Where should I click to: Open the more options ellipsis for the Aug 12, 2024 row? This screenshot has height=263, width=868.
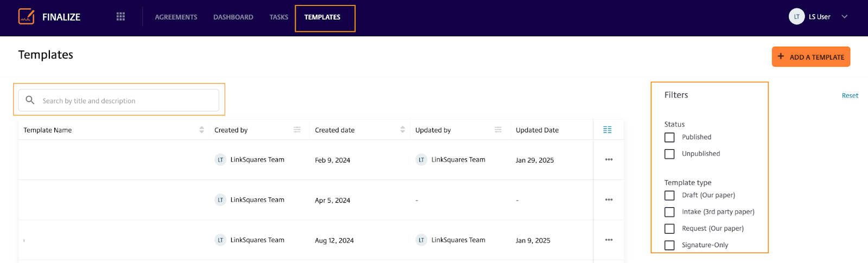pos(609,240)
